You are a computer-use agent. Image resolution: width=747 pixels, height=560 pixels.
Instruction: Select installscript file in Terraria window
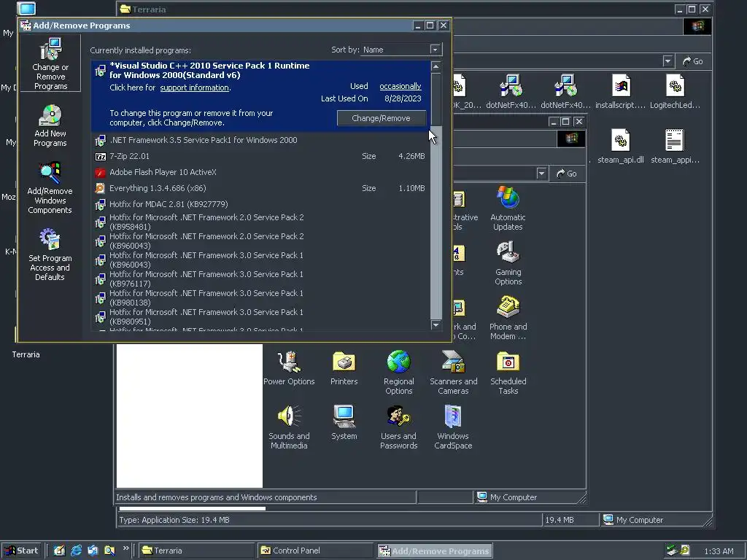pyautogui.click(x=621, y=92)
